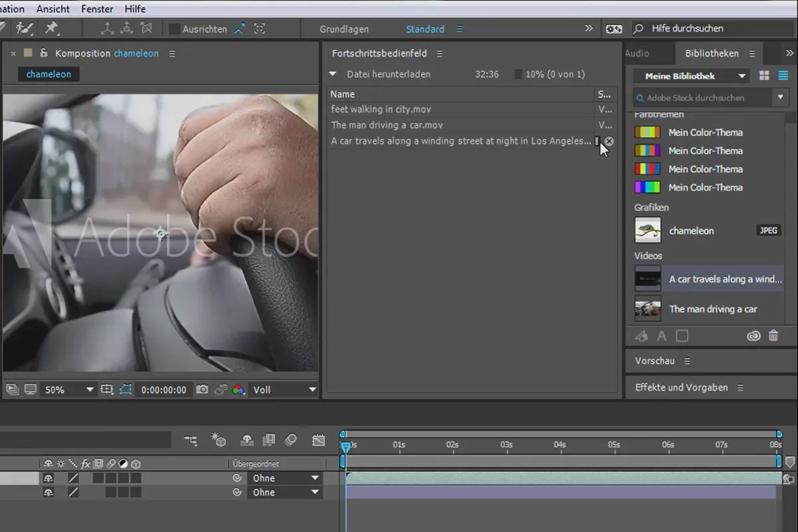Click the hide shy layers icon
This screenshot has height=532, width=798.
click(247, 440)
